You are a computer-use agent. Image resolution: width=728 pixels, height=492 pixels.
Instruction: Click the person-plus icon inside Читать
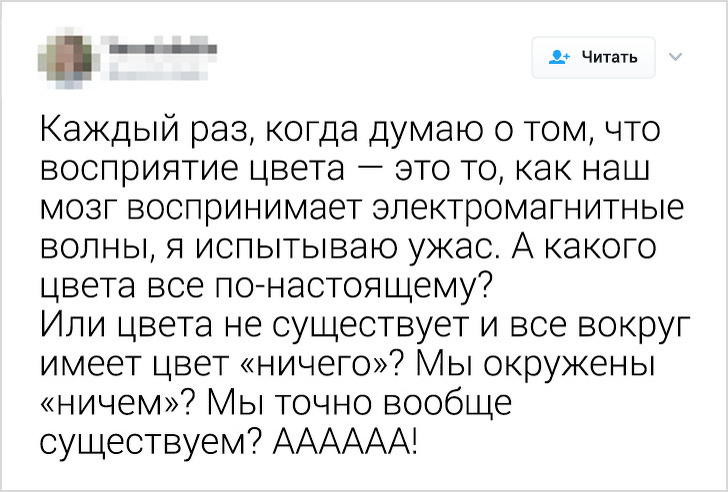[558, 58]
